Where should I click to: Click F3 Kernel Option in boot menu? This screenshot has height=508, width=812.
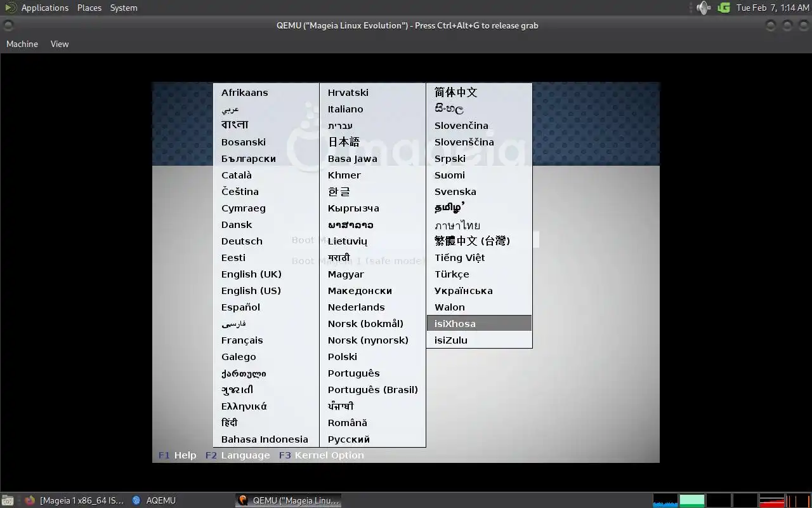[322, 455]
